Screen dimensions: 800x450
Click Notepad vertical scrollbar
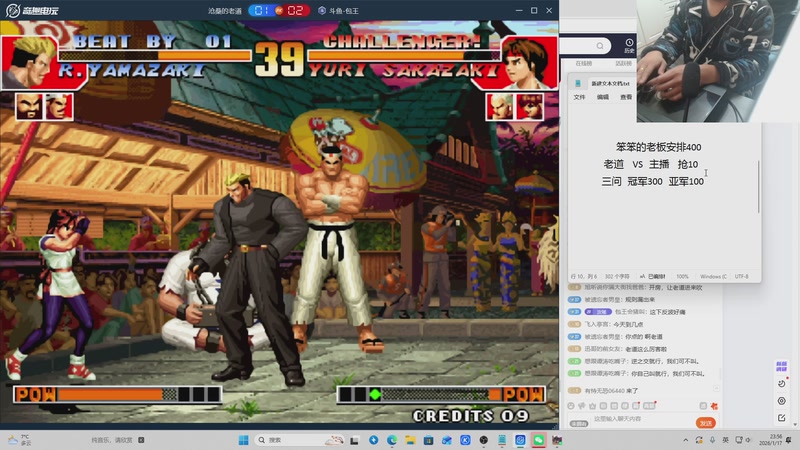[759, 186]
